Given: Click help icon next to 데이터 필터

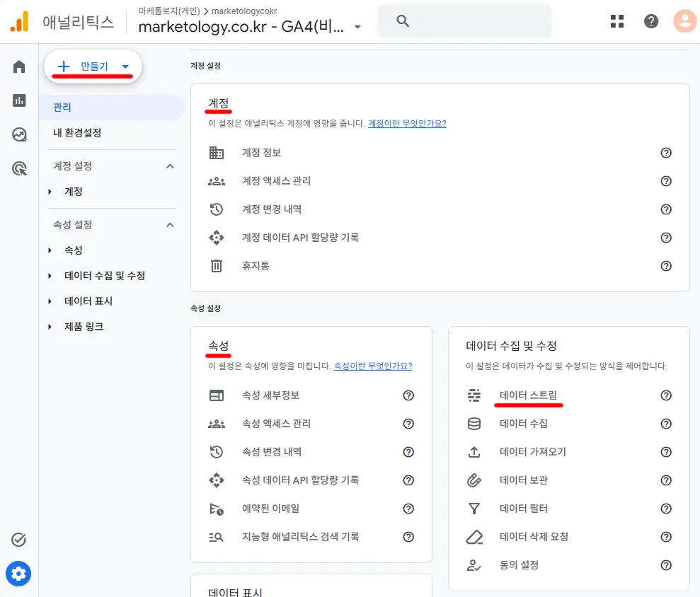Looking at the screenshot, I should 665,509.
